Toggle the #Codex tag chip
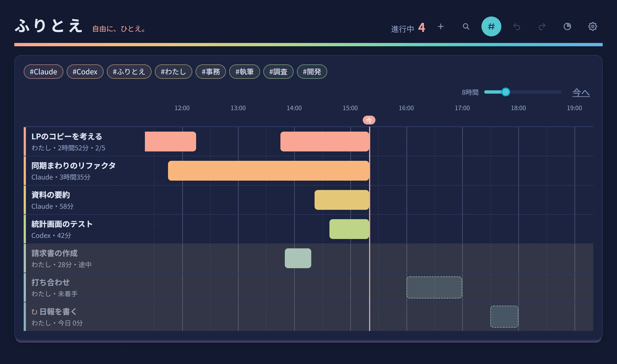Screen dimensions: 617x364 click(85, 72)
